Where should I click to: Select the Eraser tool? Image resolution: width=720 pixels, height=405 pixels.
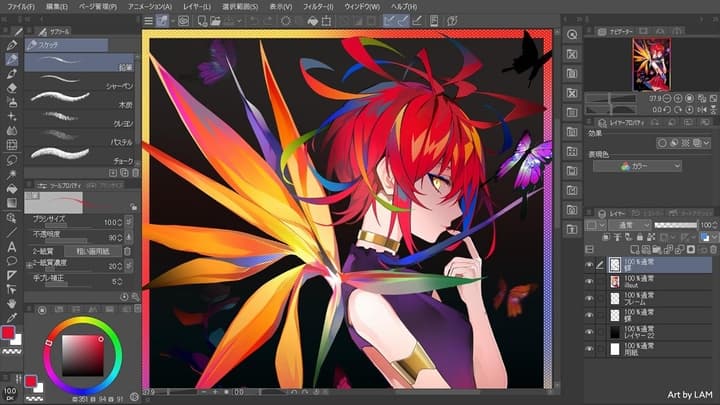click(x=12, y=88)
